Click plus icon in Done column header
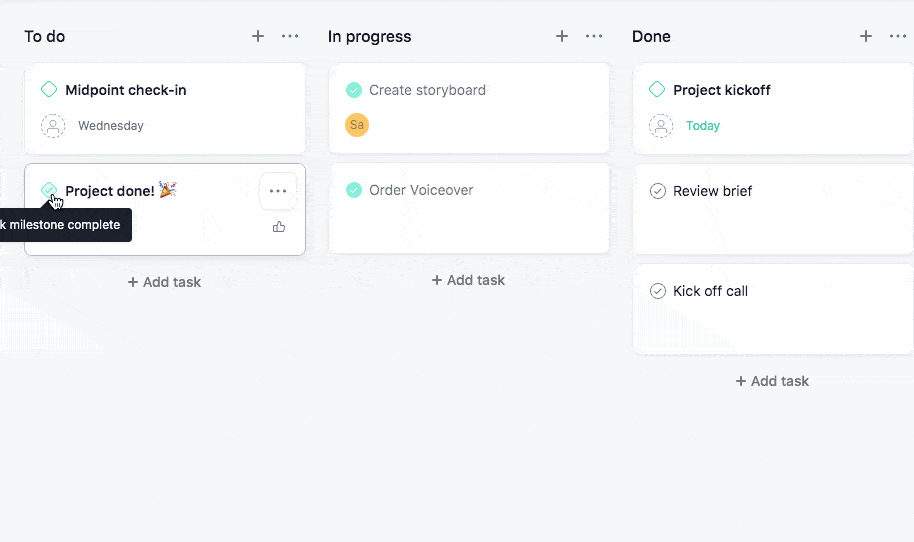Viewport: 914px width, 542px height. click(866, 36)
